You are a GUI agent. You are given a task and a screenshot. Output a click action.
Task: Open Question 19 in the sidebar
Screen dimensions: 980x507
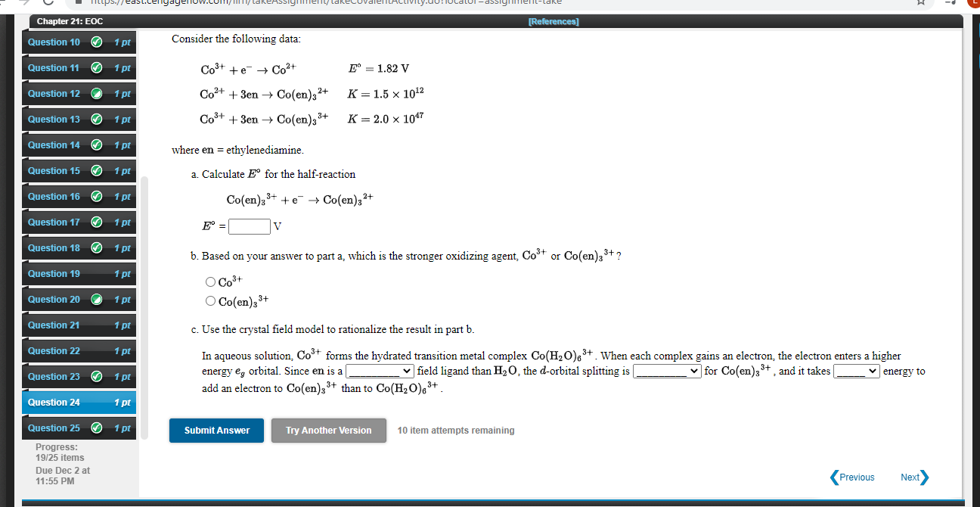[x=79, y=274]
